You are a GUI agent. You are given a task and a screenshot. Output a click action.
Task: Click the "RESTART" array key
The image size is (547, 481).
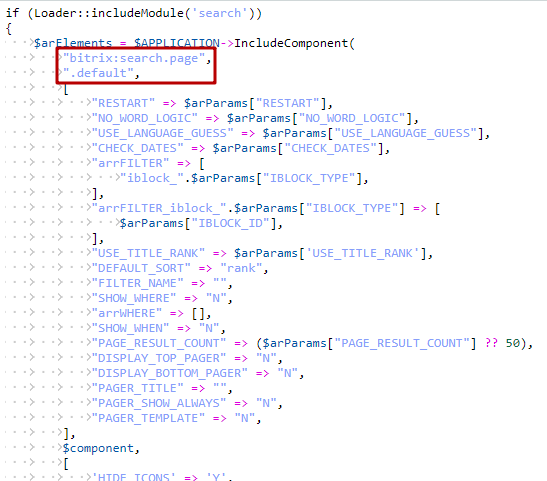tap(123, 103)
